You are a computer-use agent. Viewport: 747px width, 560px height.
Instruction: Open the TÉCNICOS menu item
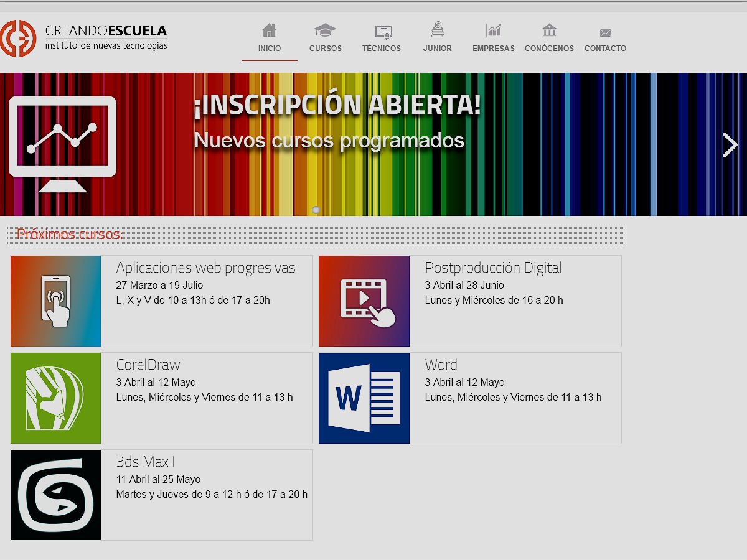[382, 49]
